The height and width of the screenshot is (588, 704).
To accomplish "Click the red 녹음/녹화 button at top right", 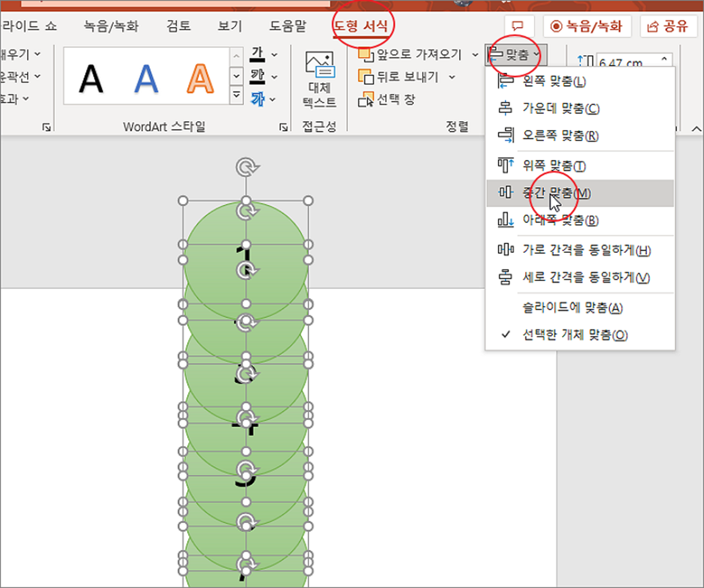I will click(587, 26).
